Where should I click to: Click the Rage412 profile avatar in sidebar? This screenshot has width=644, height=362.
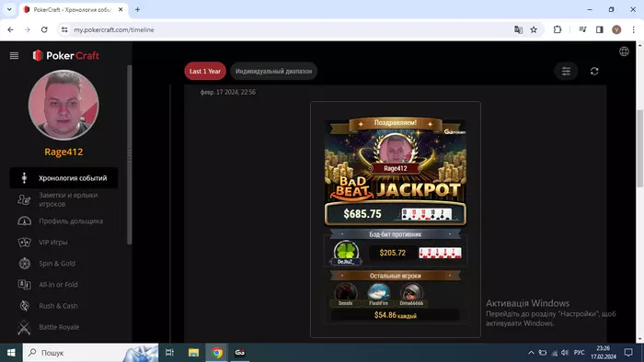click(x=63, y=105)
